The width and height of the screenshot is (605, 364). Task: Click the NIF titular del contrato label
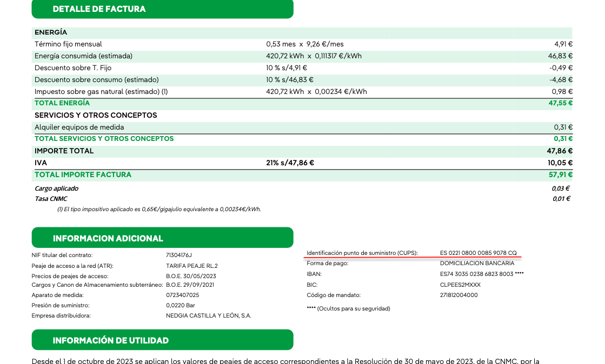(x=62, y=255)
